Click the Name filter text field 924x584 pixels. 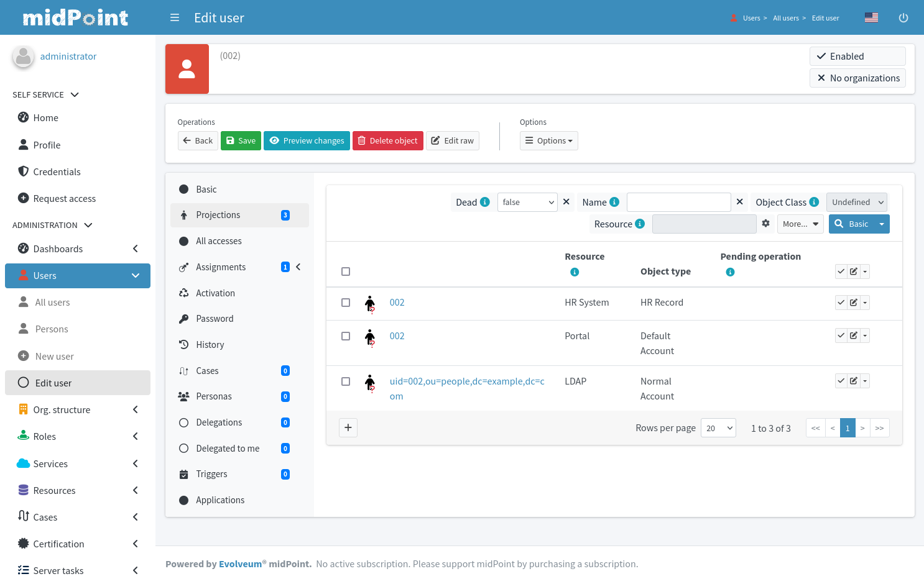tap(678, 203)
